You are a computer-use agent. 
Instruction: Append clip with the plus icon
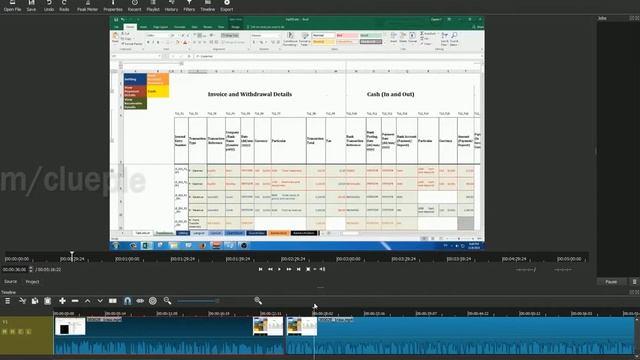[62, 301]
